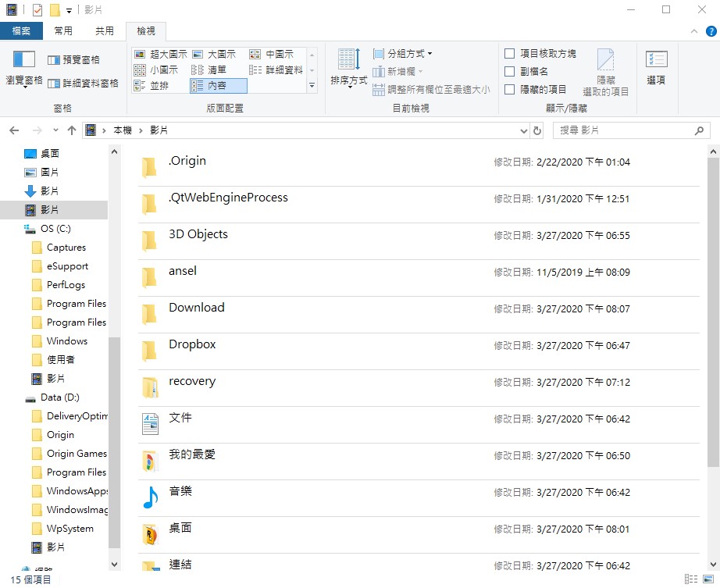Image resolution: width=720 pixels, height=588 pixels.
Task: Select the ansel folder
Action: tap(419, 278)
